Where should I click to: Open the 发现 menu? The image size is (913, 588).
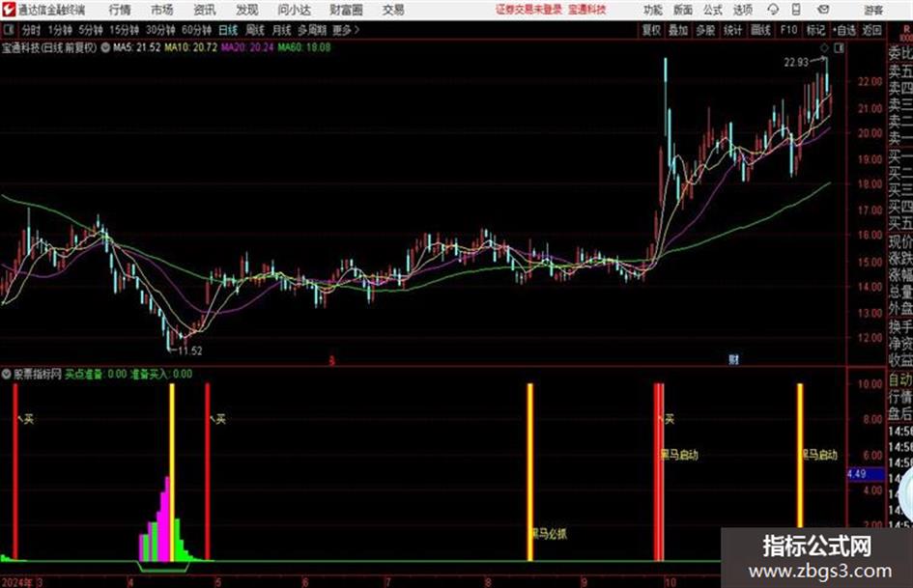[x=247, y=10]
